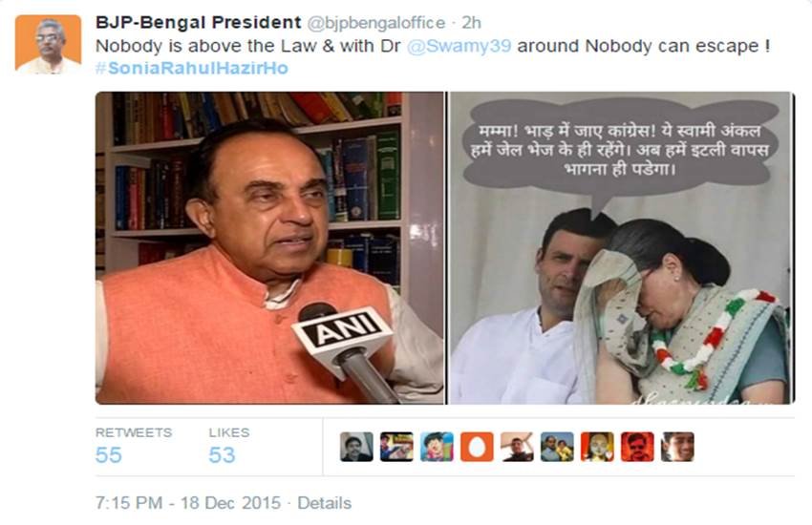The image size is (812, 525).
Task: Open the right photo with the Hindi speech bubble
Action: (622, 248)
